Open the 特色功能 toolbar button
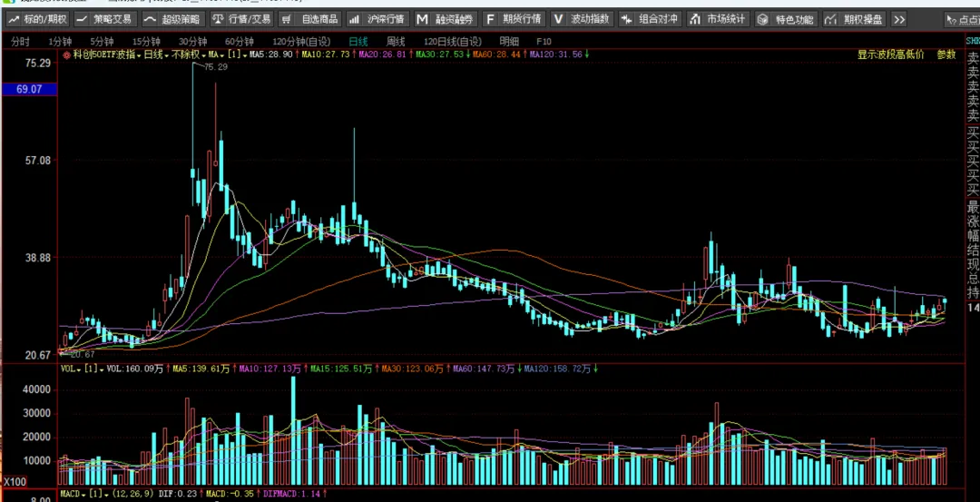980x502 pixels. point(786,19)
